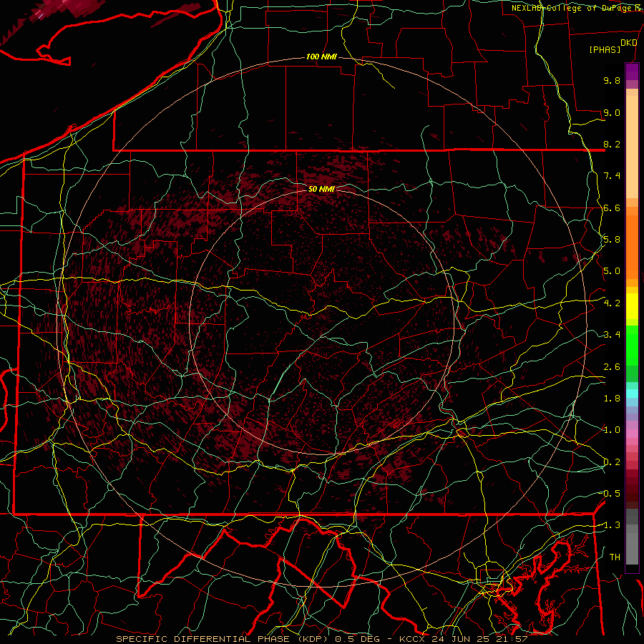
Task: Click the 1.0 value on color scale
Action: coord(612,430)
